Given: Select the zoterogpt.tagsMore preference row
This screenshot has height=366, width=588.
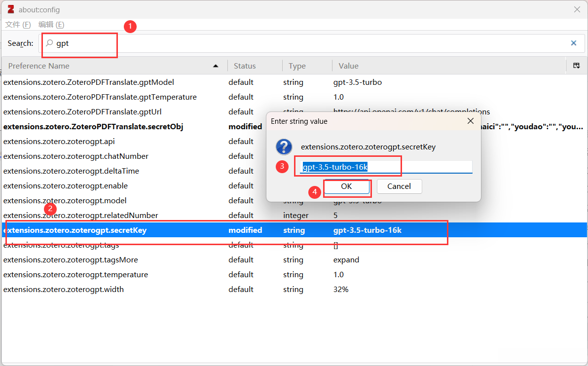Looking at the screenshot, I should (294, 260).
